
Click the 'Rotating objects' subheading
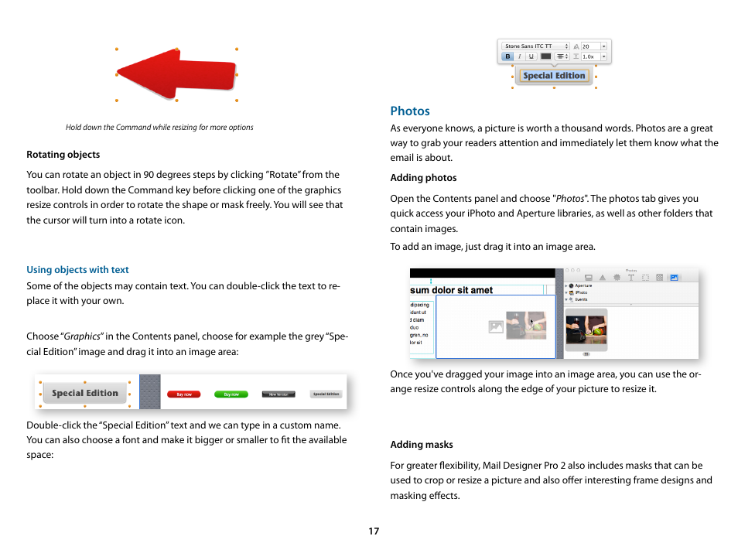point(63,155)
